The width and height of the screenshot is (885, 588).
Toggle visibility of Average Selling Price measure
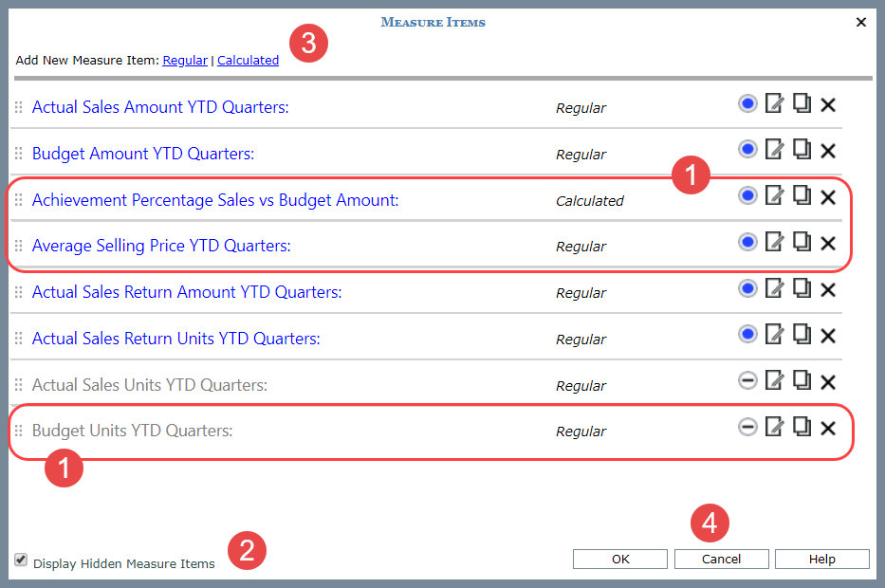point(747,243)
